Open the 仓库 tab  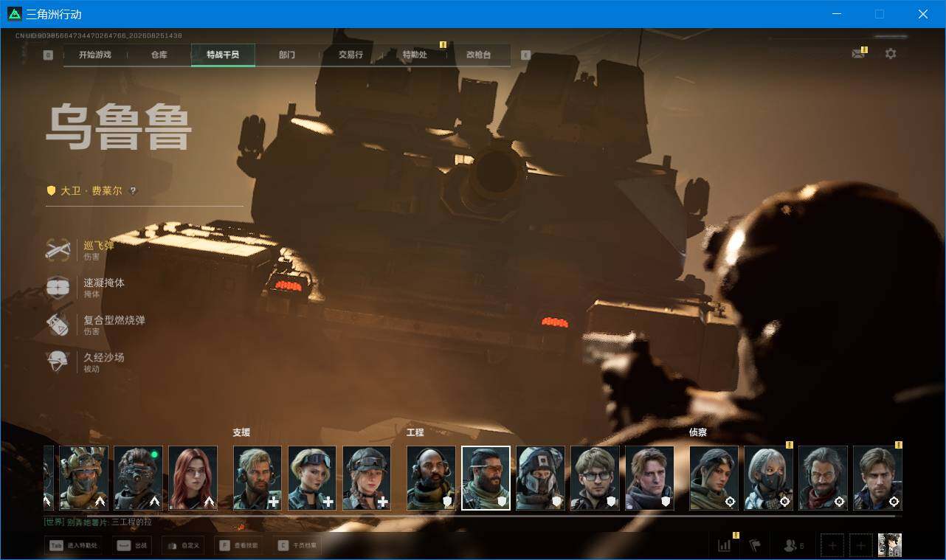(x=159, y=55)
